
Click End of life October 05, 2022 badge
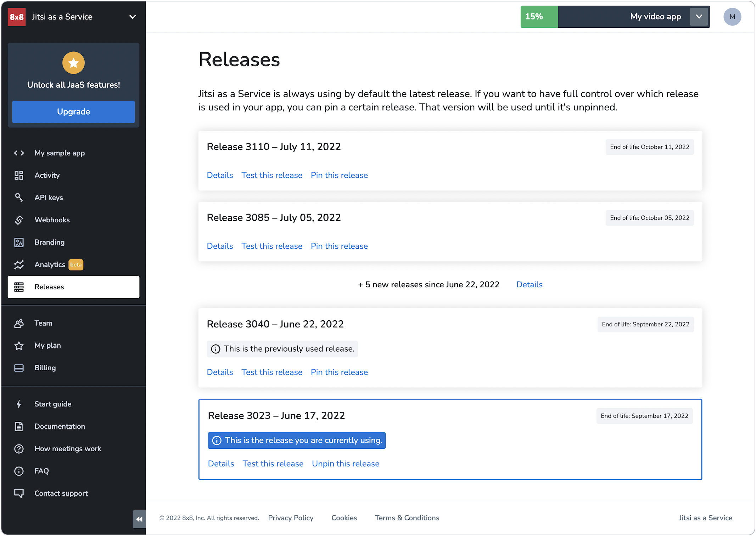point(650,218)
